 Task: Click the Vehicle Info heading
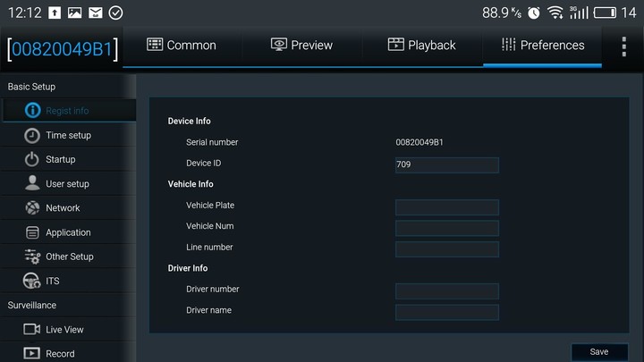point(191,184)
